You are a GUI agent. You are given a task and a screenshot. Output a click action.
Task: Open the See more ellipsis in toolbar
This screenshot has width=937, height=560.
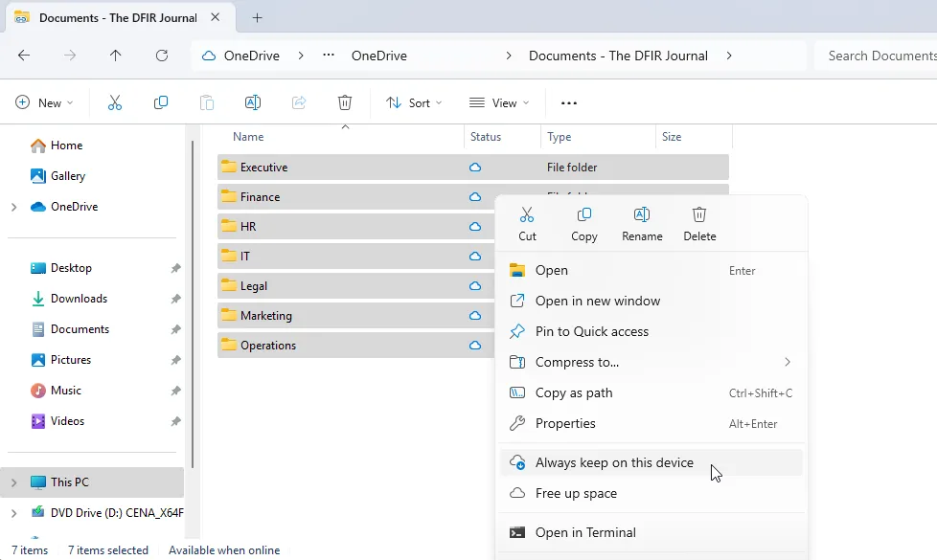click(569, 102)
